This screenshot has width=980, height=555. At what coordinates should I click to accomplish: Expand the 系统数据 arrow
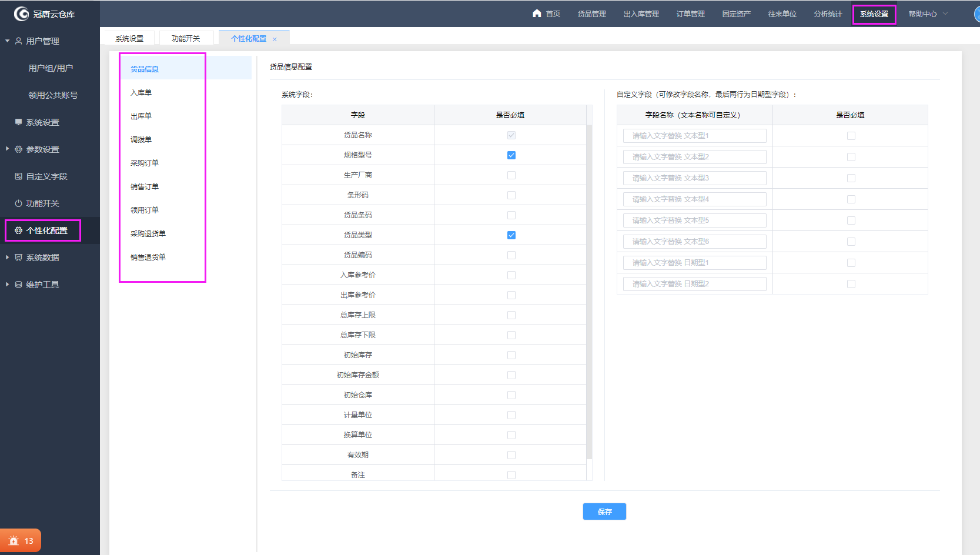click(8, 257)
